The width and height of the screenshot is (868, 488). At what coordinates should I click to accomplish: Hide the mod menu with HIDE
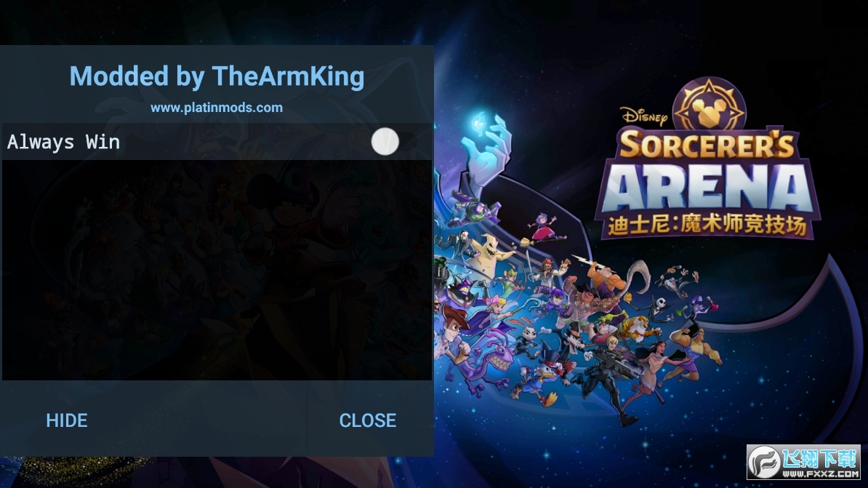click(x=66, y=420)
